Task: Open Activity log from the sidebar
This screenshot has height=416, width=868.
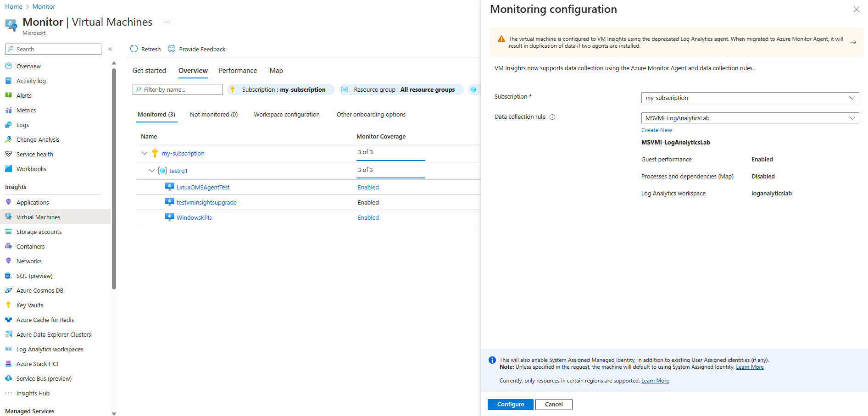Action: coord(31,81)
